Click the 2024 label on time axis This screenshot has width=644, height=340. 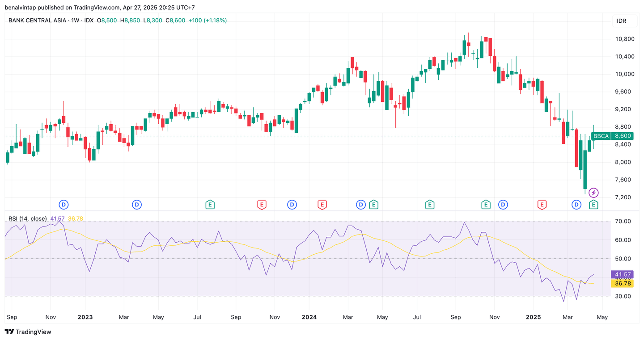click(x=309, y=317)
